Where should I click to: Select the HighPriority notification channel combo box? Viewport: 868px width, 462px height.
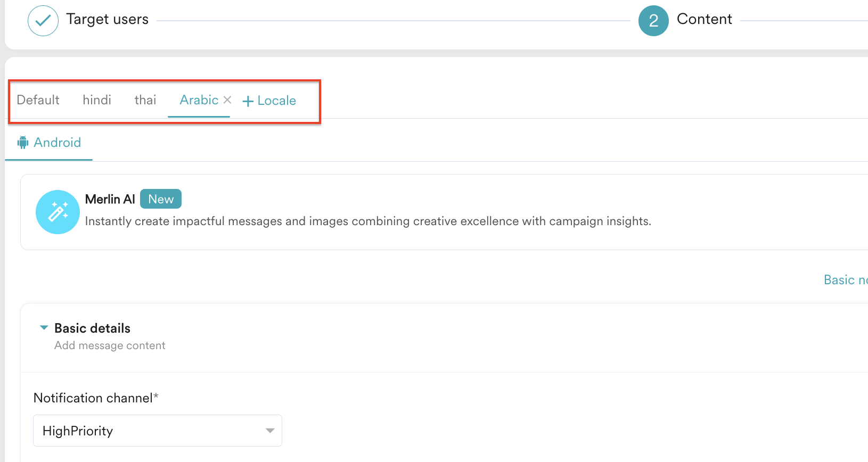(x=149, y=431)
